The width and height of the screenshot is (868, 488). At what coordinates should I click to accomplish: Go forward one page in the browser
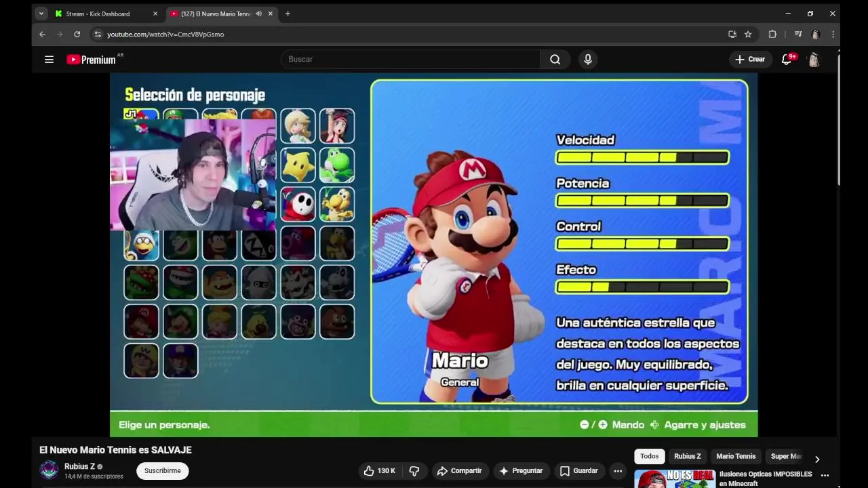click(x=60, y=34)
